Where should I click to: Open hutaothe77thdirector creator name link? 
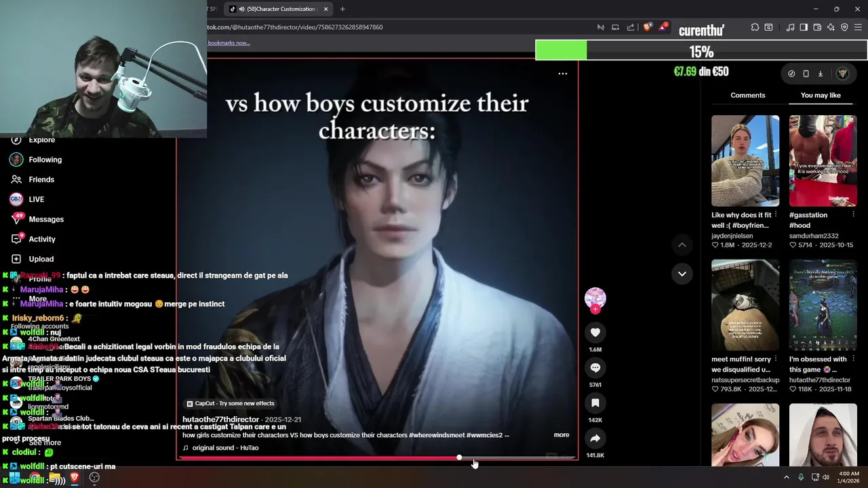pos(221,420)
